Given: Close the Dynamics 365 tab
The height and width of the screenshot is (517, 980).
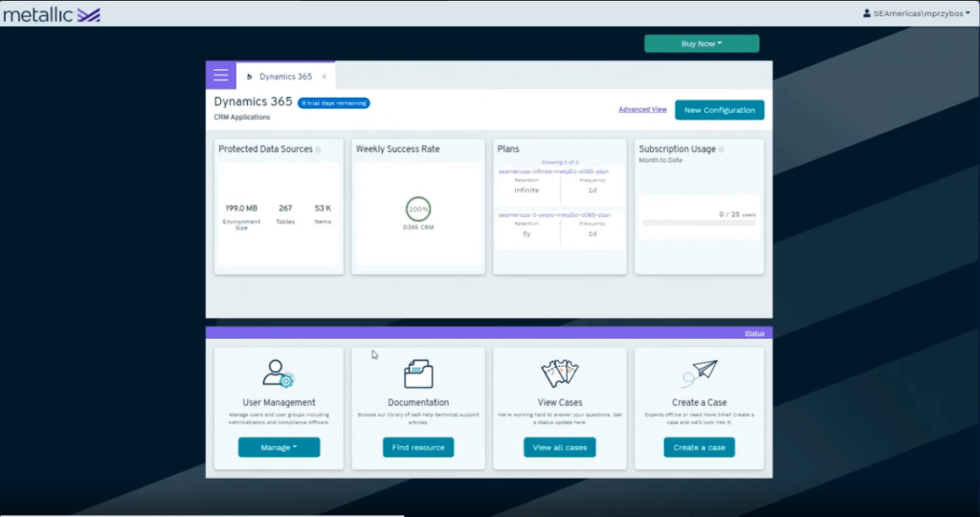Looking at the screenshot, I should (323, 77).
